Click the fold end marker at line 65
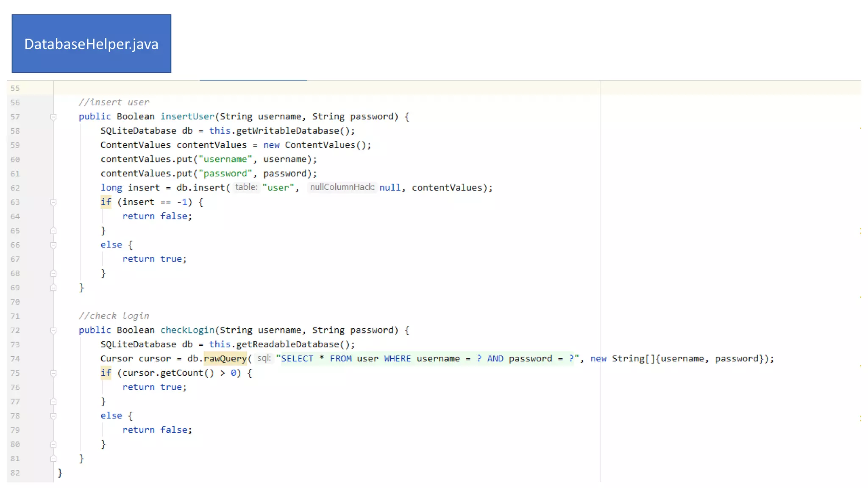 click(x=53, y=231)
